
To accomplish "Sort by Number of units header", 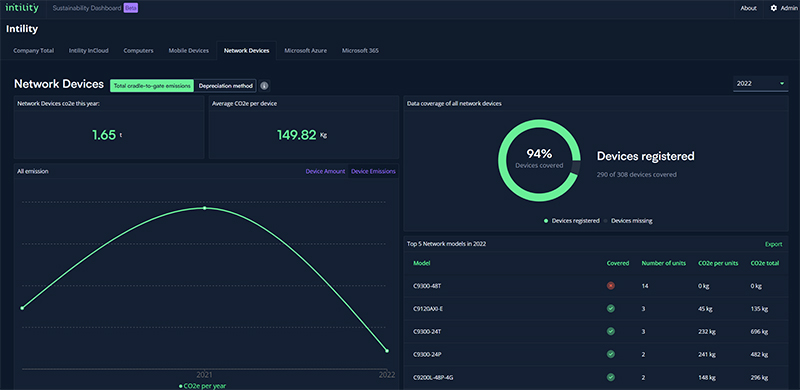I will click(663, 263).
